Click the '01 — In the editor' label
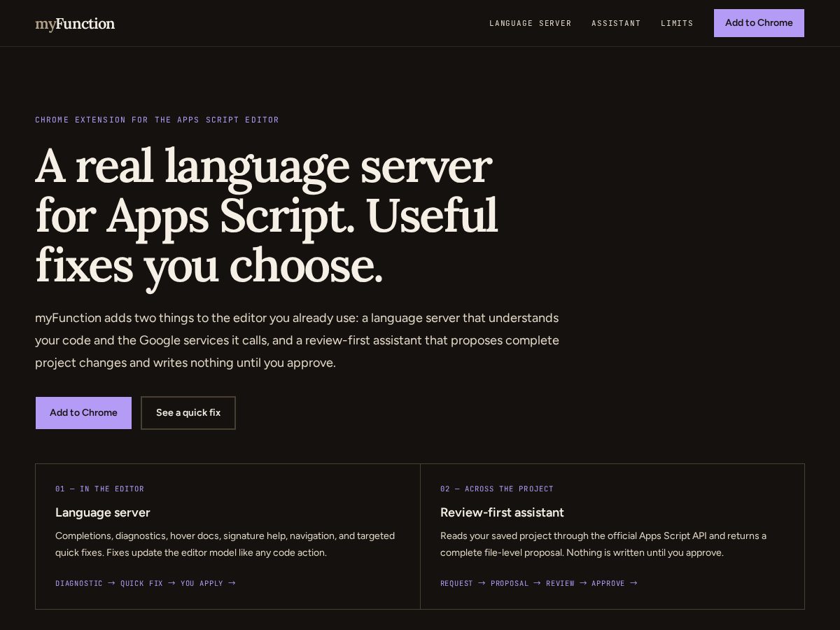The width and height of the screenshot is (840, 630). [x=99, y=489]
